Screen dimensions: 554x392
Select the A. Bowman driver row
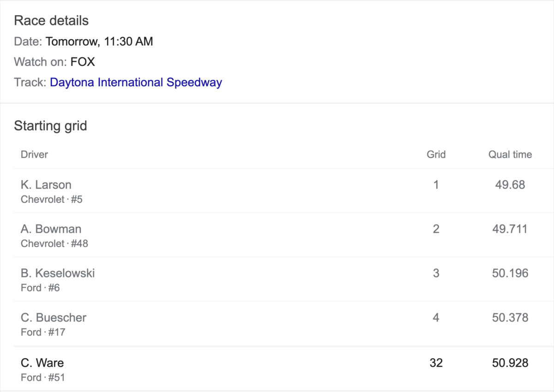click(x=283, y=235)
